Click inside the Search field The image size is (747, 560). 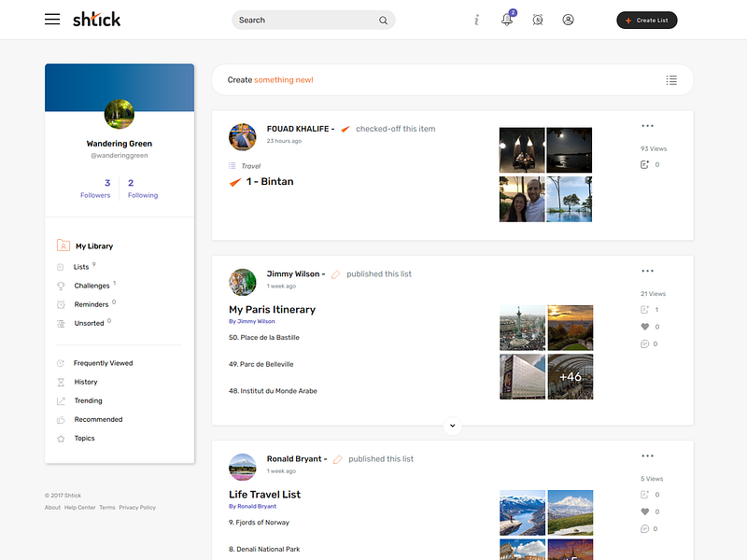[x=313, y=20]
